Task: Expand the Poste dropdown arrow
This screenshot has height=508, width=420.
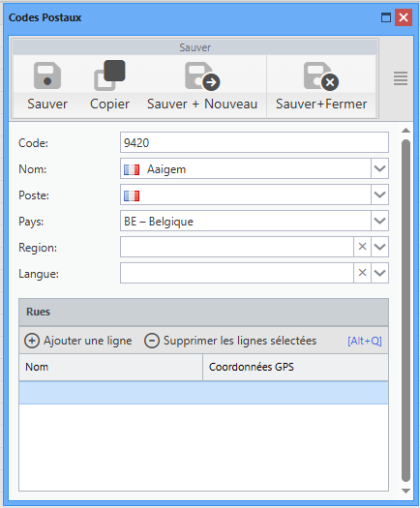Action: pos(379,194)
